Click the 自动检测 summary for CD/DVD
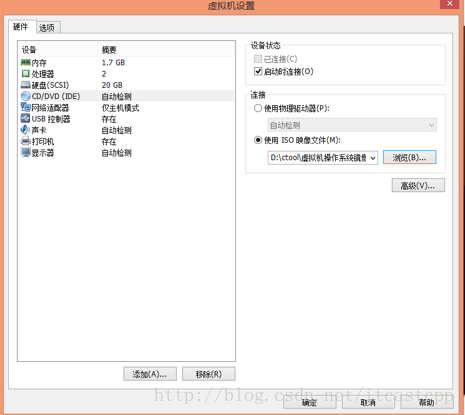The width and height of the screenshot is (465, 415). pos(117,96)
